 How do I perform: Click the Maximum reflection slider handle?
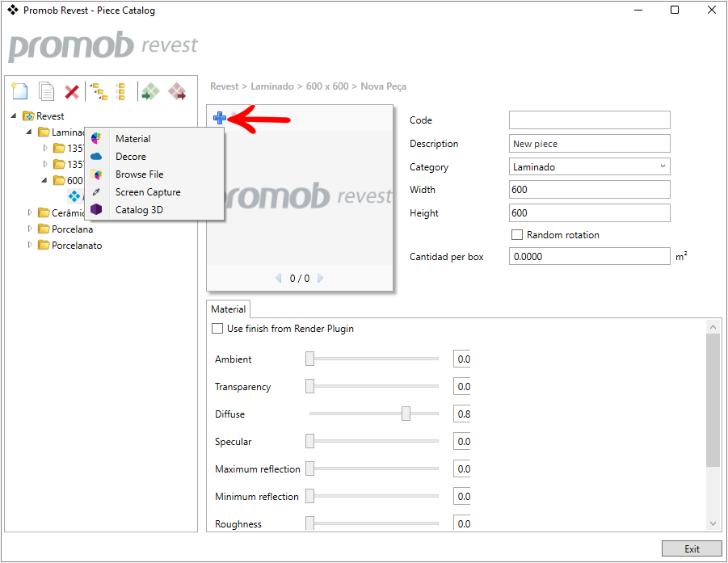309,468
